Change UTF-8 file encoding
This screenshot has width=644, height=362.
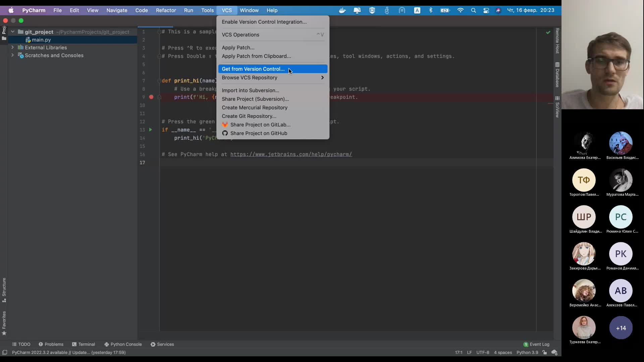tap(483, 353)
